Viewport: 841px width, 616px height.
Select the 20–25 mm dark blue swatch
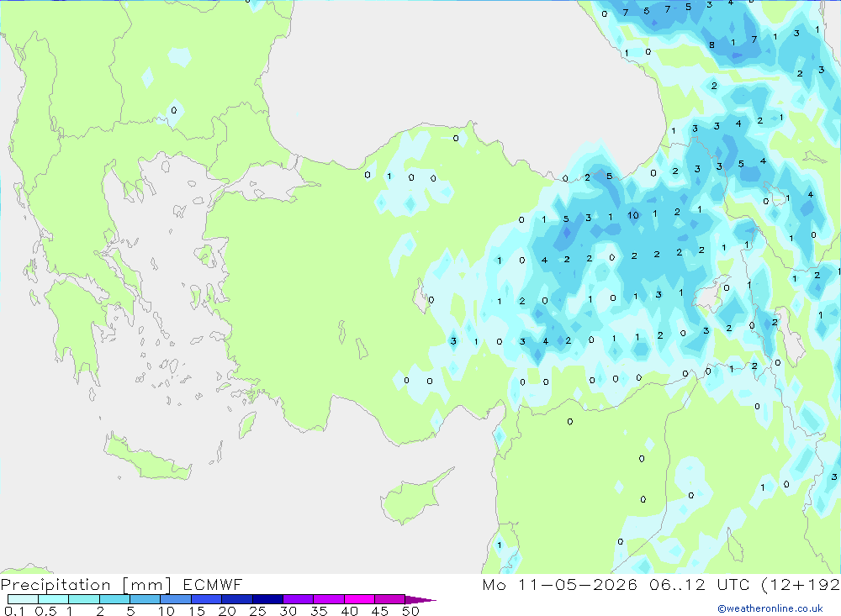click(237, 599)
